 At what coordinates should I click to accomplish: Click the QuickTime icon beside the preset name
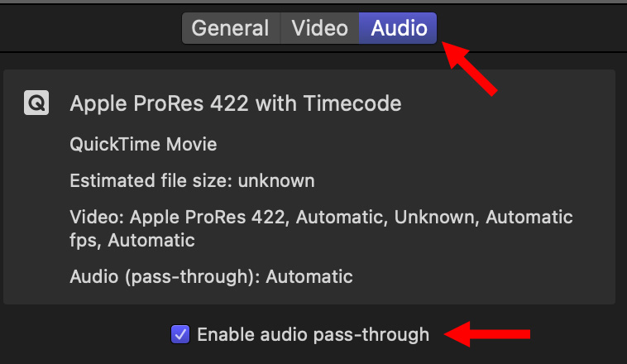pyautogui.click(x=36, y=103)
